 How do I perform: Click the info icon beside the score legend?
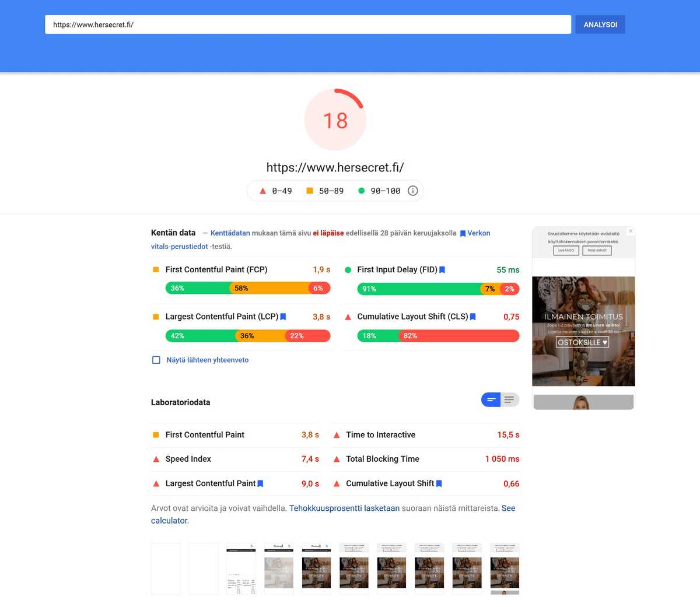pos(412,191)
